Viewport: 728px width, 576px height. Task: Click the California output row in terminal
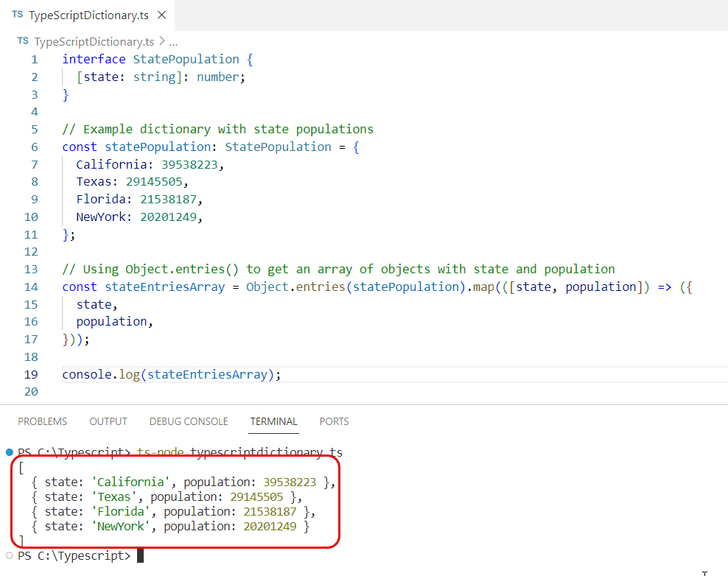pyautogui.click(x=183, y=482)
